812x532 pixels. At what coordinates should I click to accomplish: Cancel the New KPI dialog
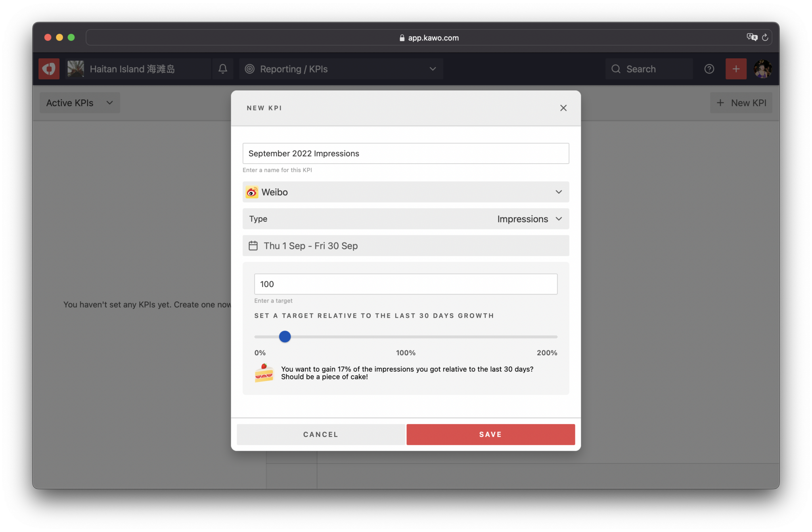pyautogui.click(x=321, y=434)
